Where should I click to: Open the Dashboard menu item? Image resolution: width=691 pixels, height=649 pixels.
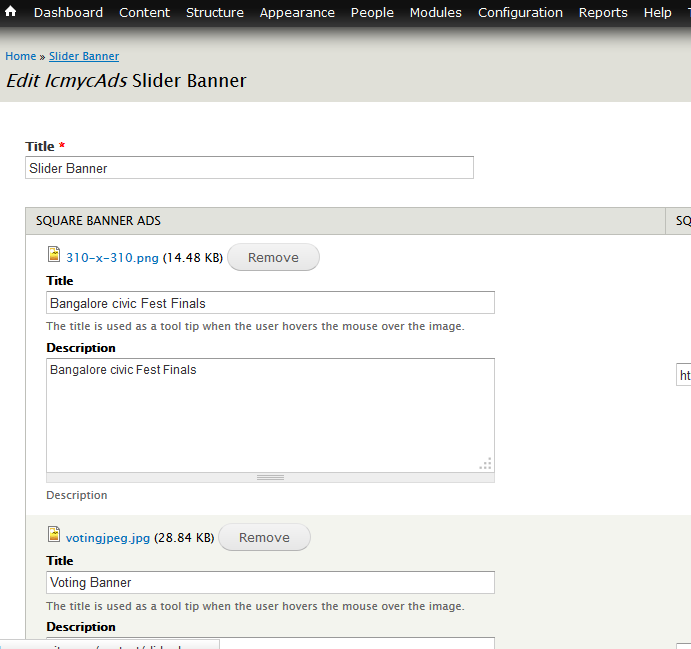(x=68, y=13)
